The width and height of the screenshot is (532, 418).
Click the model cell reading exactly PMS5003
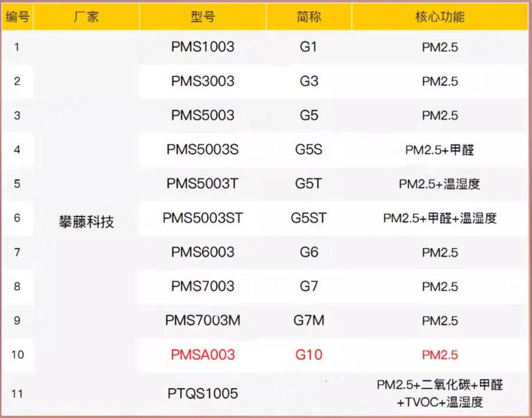(x=203, y=115)
